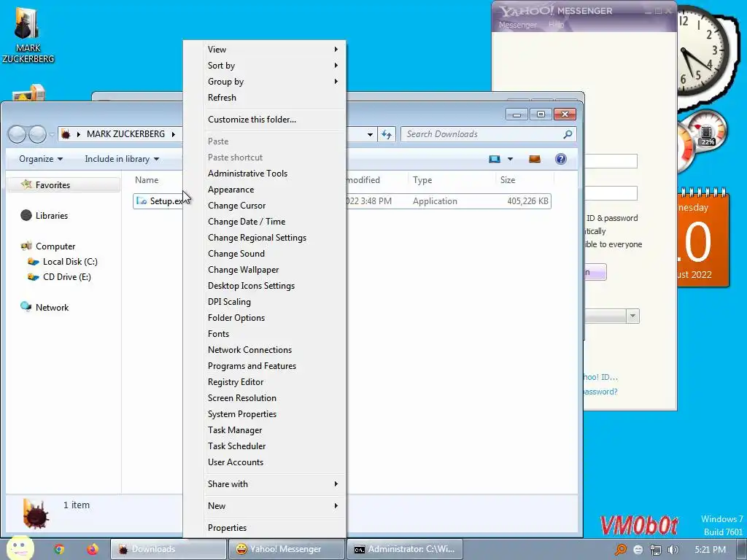Choose Change Wallpaper from context menu
747x560 pixels.
[264, 270]
